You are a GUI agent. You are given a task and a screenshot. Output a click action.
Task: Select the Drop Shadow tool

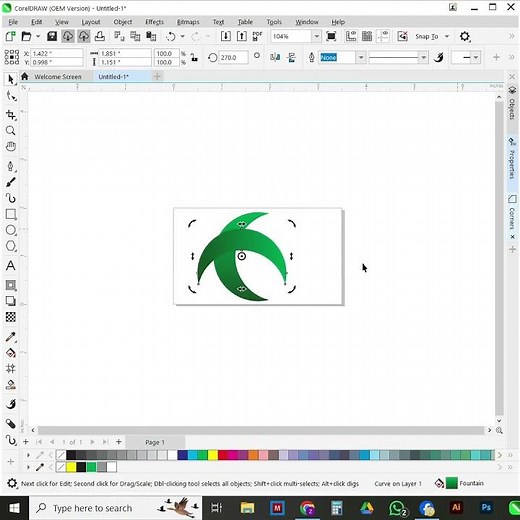click(x=11, y=301)
